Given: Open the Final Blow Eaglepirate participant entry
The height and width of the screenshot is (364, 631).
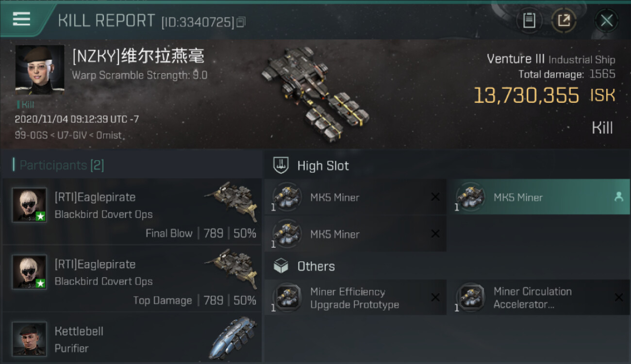Looking at the screenshot, I should tap(132, 211).
